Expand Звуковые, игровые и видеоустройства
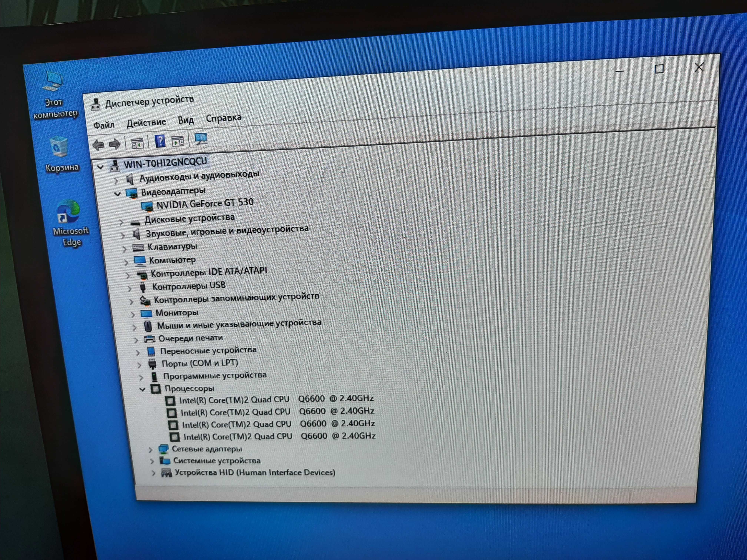 [123, 236]
